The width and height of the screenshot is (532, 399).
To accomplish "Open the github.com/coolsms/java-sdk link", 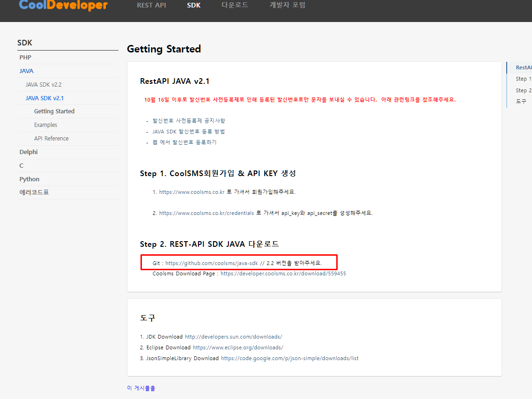I will click(x=212, y=263).
